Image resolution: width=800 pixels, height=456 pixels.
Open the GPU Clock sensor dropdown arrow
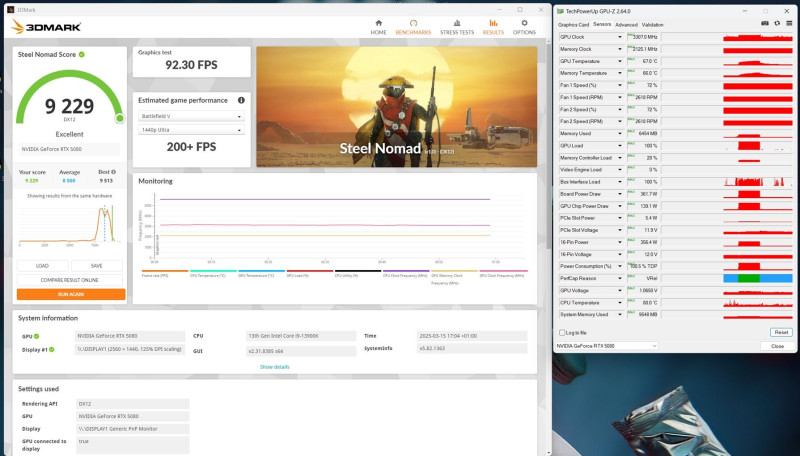click(x=620, y=37)
